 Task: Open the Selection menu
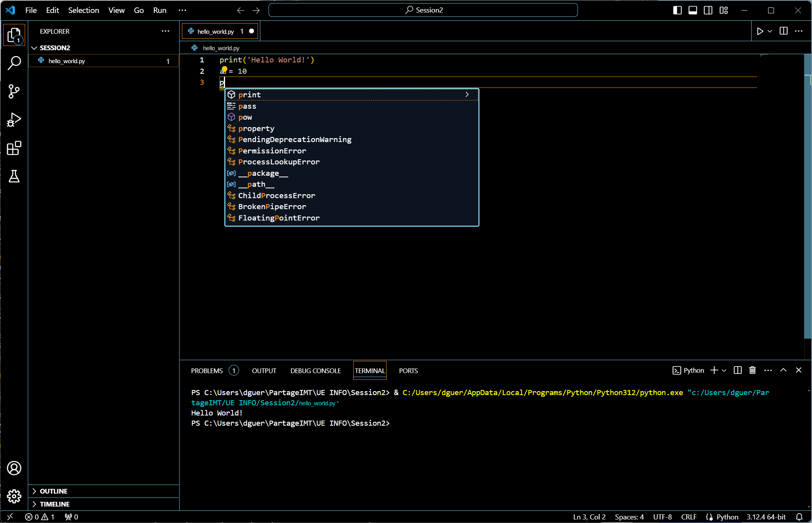tap(84, 10)
